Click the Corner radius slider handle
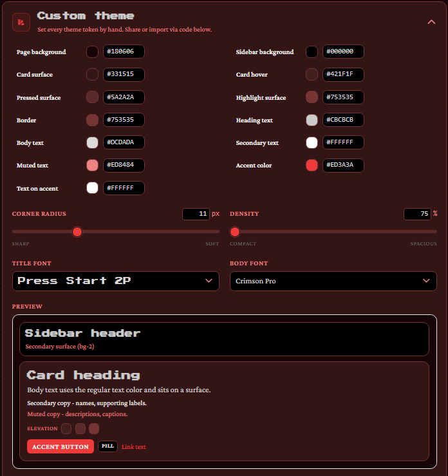The width and height of the screenshot is (448, 476). point(77,232)
